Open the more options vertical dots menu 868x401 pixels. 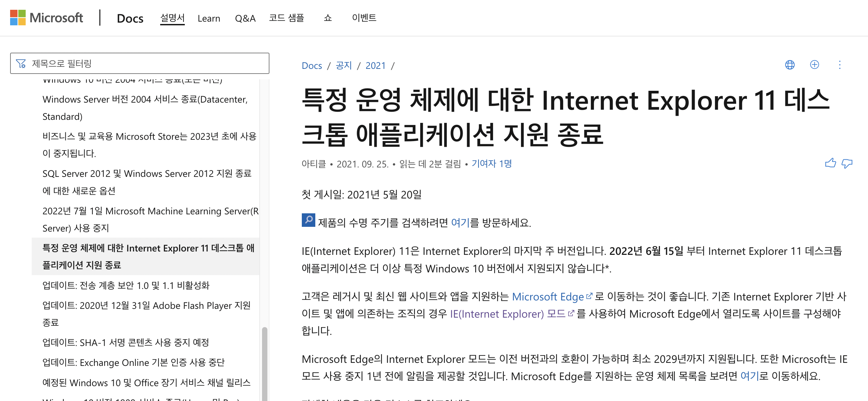[x=840, y=64]
